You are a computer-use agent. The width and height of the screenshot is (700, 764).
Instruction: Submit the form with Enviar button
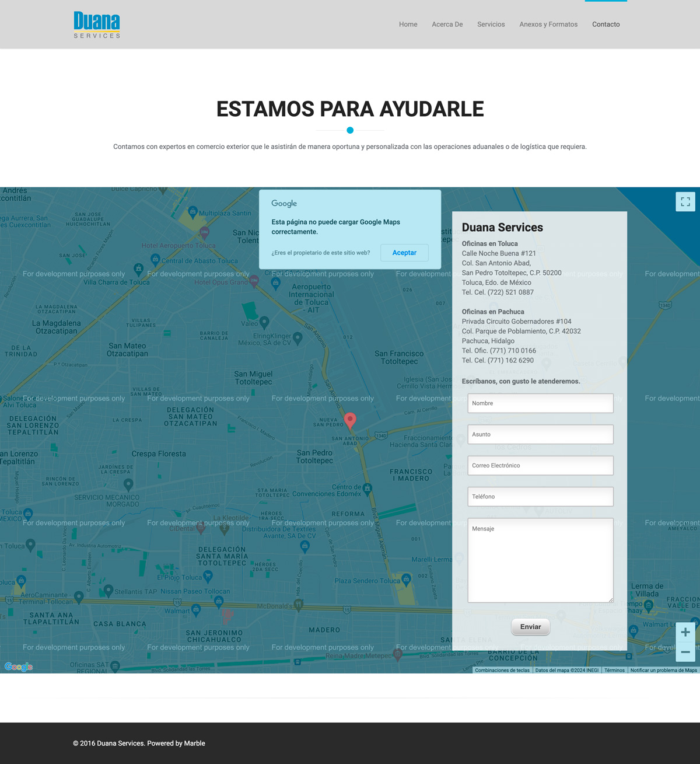coord(530,627)
